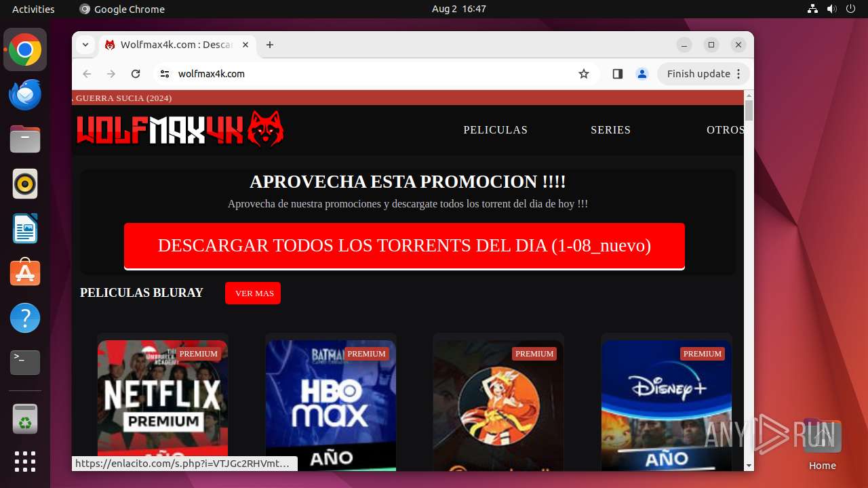The height and width of the screenshot is (488, 868).
Task: Bookmark this page with the star icon
Action: pos(584,74)
